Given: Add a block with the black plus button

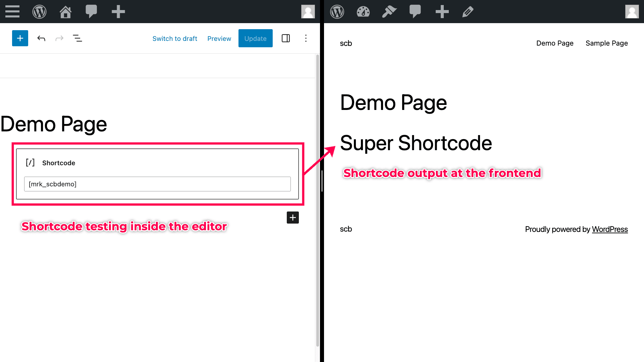Looking at the screenshot, I should click(293, 218).
